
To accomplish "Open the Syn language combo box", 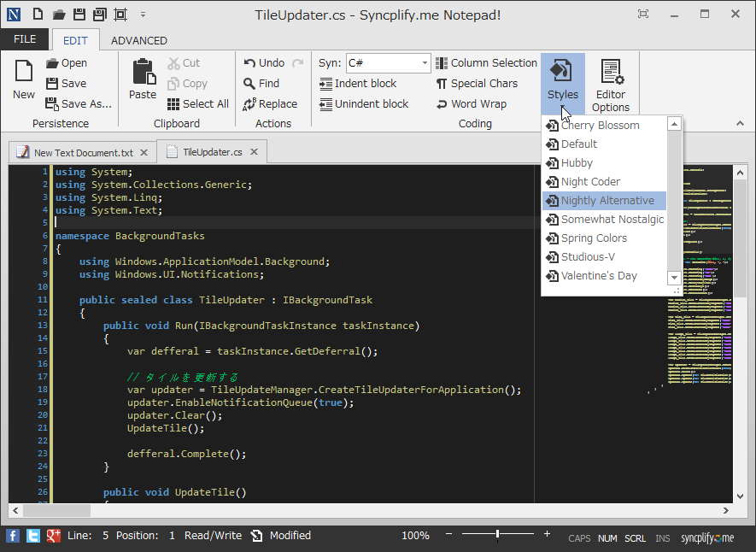I will pos(389,63).
